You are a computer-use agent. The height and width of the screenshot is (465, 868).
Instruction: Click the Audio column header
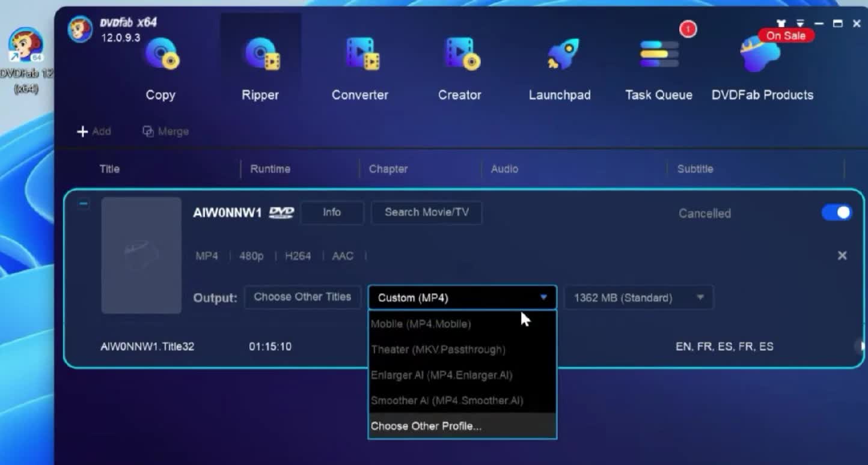click(504, 169)
